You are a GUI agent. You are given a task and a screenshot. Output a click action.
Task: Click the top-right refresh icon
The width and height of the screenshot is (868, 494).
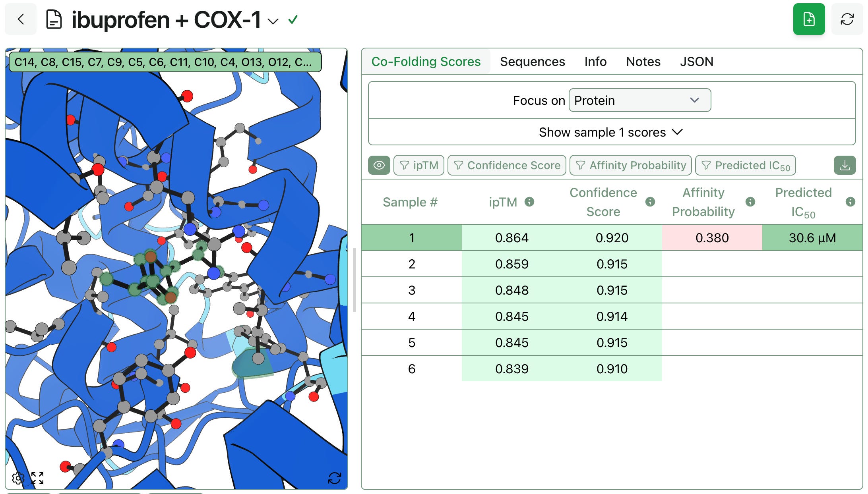click(x=847, y=19)
